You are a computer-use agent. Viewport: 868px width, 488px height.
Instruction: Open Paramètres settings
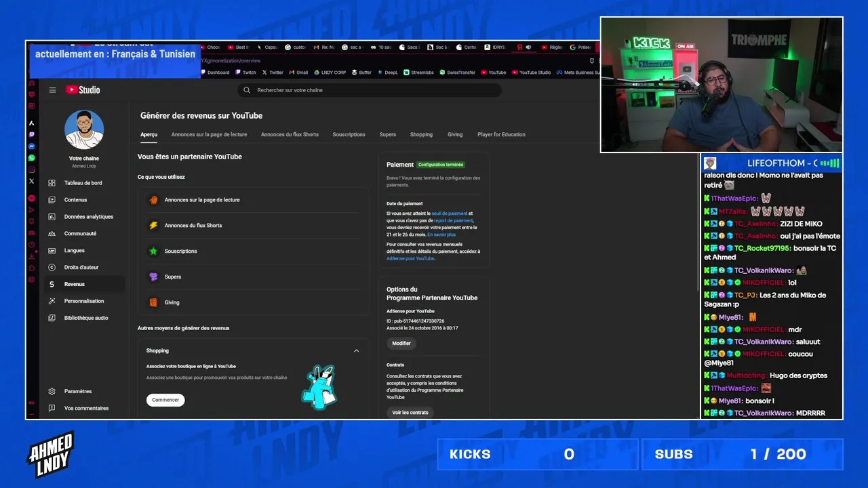coord(84,391)
